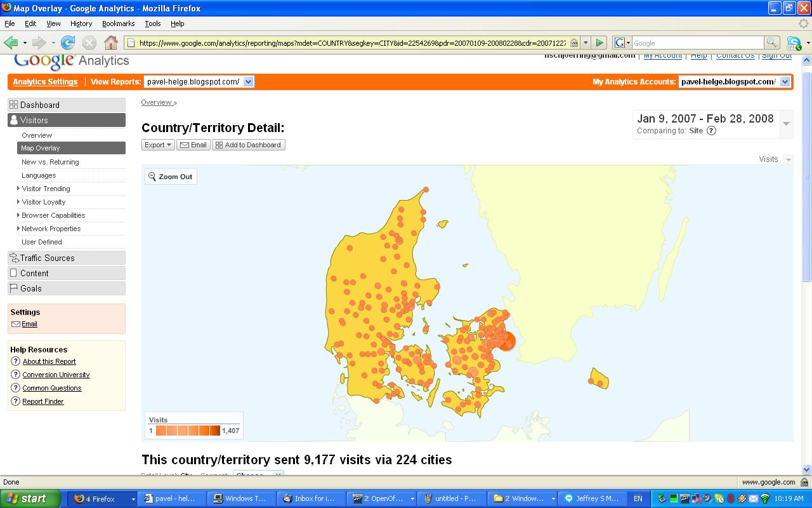The height and width of the screenshot is (508, 812).
Task: Click the Firefox back arrow button
Action: coord(11,43)
